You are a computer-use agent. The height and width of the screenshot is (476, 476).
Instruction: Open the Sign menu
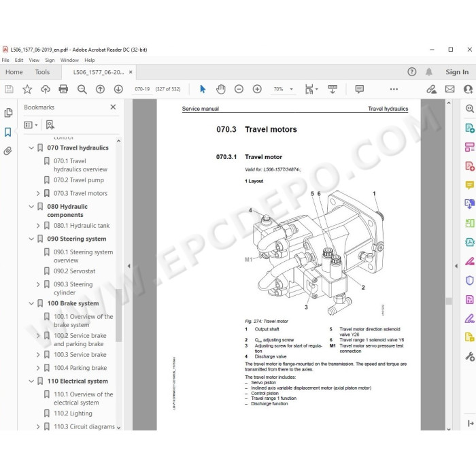[50, 60]
